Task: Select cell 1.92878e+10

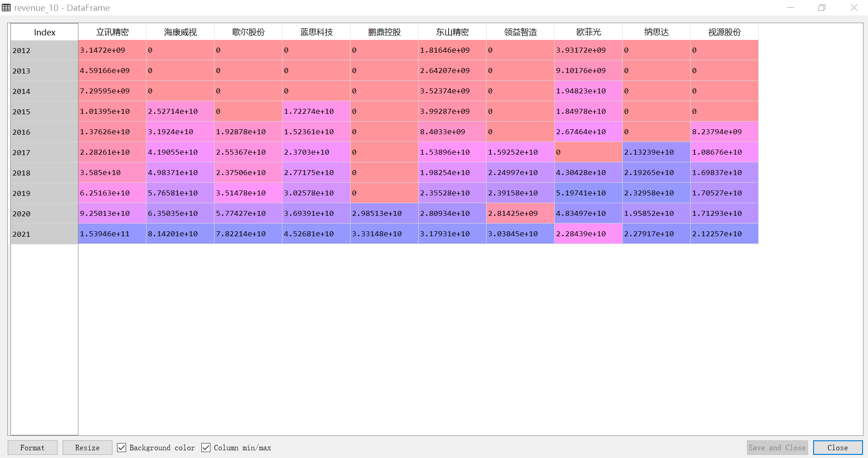Action: click(249, 132)
